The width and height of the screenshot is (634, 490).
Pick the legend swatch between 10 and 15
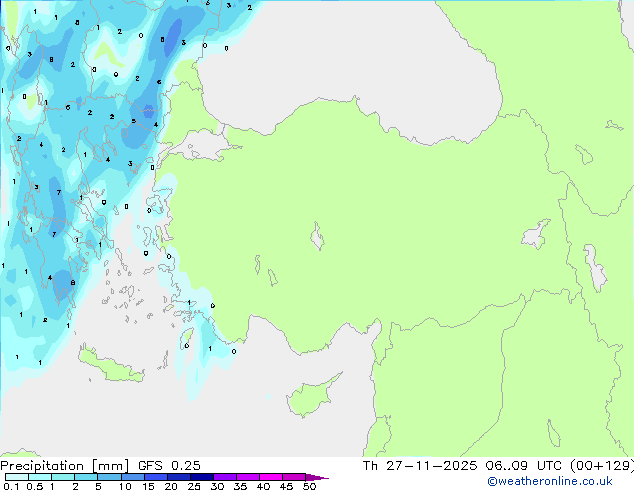(132, 477)
